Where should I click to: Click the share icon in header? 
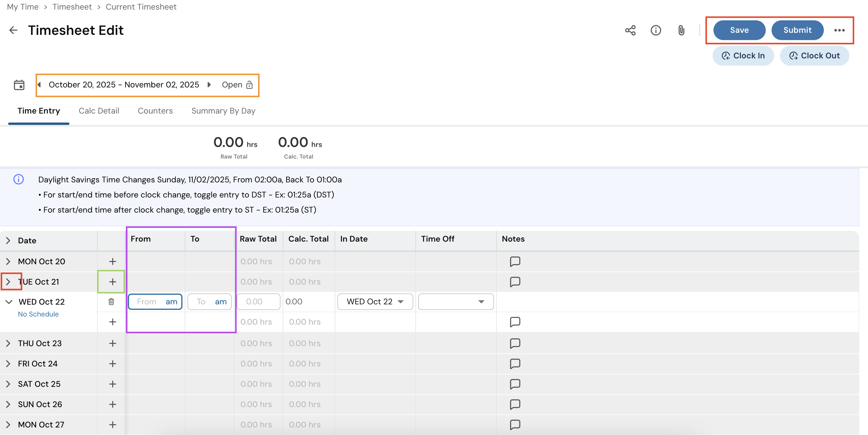(x=630, y=30)
